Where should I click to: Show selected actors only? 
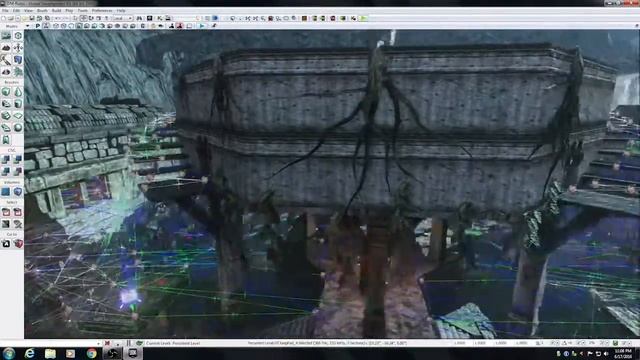pyautogui.click(x=6, y=212)
